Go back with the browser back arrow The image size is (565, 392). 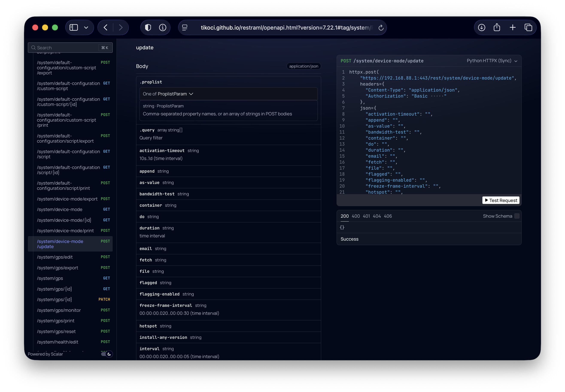pyautogui.click(x=106, y=27)
